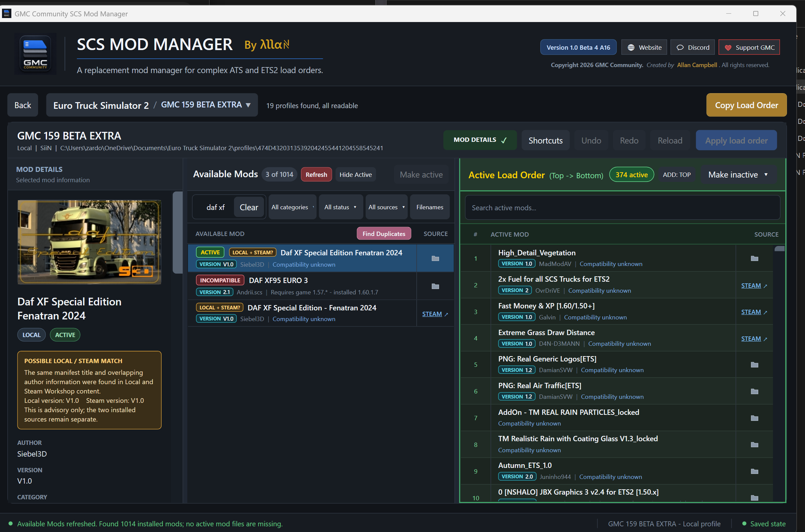Open folder icon for JBX Graphics 3 row
805x532 pixels.
754,498
